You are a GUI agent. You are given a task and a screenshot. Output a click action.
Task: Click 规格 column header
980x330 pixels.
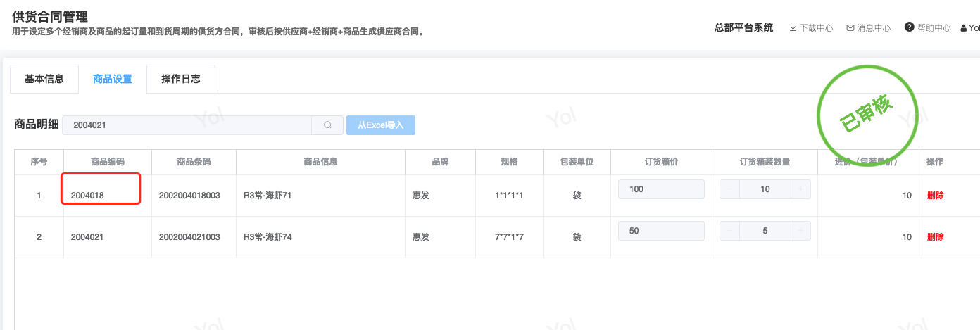tap(509, 162)
